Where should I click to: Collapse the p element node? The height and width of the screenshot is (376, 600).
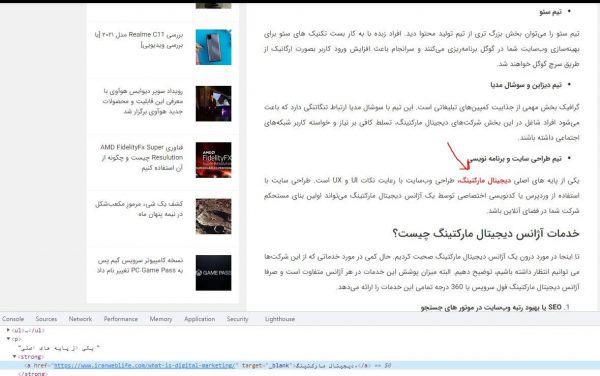pos(8,339)
